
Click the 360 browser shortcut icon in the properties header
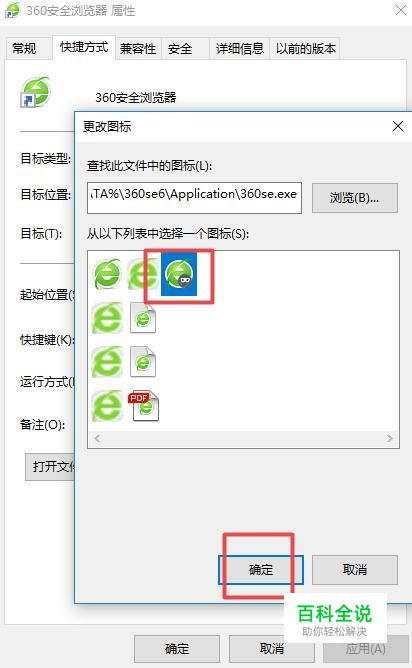point(35,92)
